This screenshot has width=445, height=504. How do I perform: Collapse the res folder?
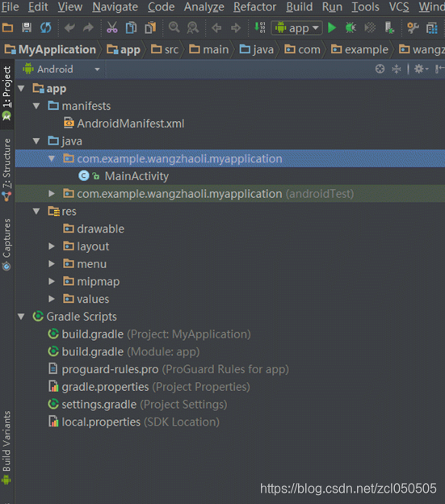[x=36, y=211]
